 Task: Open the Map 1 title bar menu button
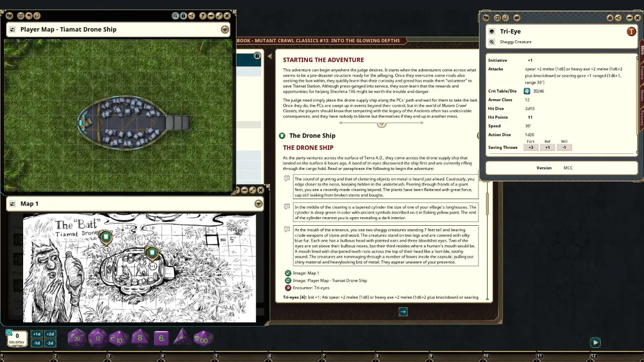(x=258, y=204)
